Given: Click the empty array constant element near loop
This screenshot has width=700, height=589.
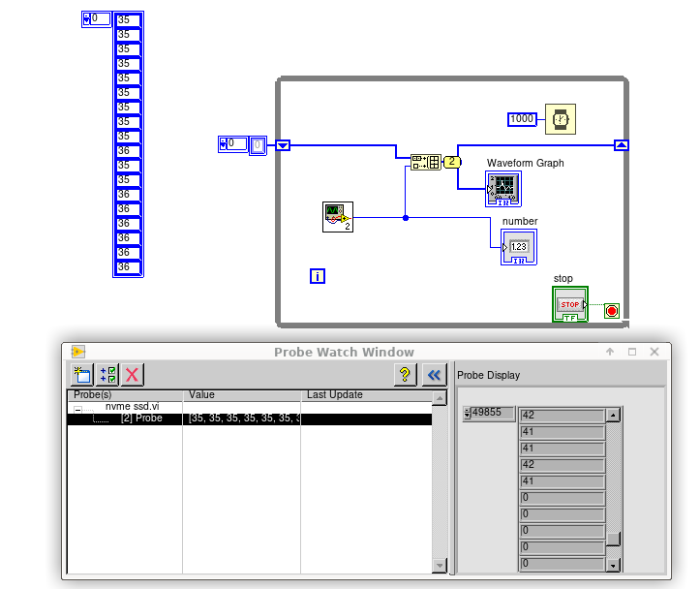Looking at the screenshot, I should point(258,145).
